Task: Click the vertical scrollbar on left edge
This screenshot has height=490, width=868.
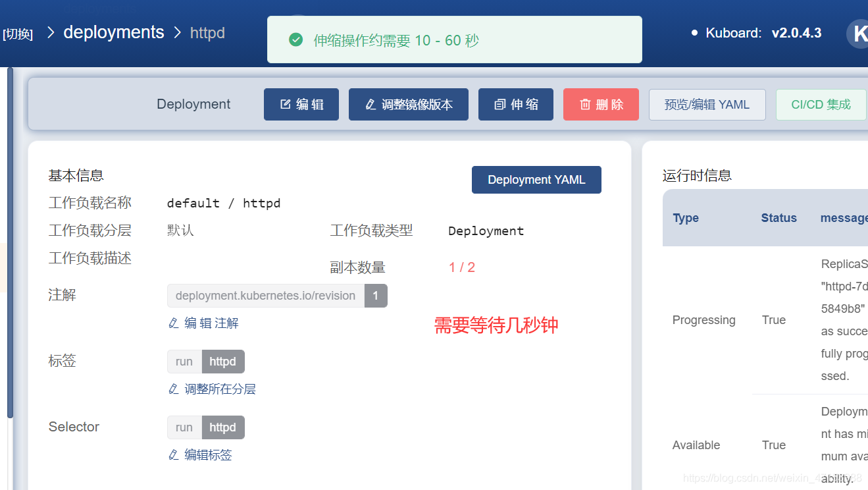Action: point(10,242)
